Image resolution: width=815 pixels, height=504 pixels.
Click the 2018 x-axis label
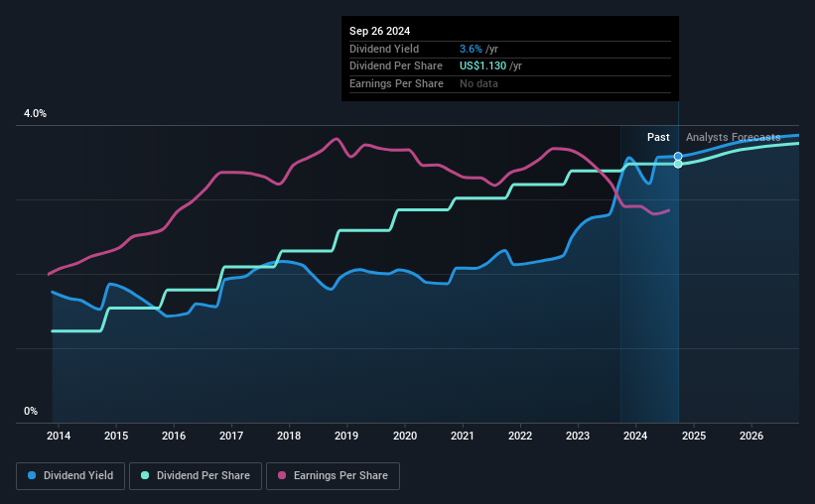click(289, 436)
